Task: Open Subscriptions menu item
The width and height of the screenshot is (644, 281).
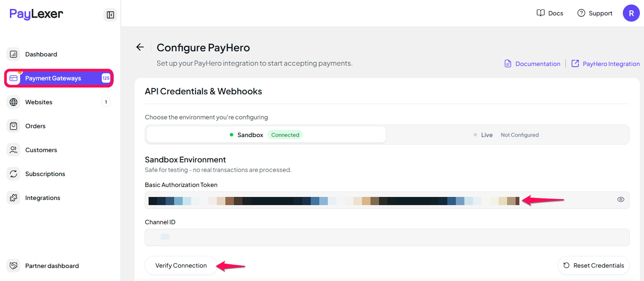Action: pos(59,174)
